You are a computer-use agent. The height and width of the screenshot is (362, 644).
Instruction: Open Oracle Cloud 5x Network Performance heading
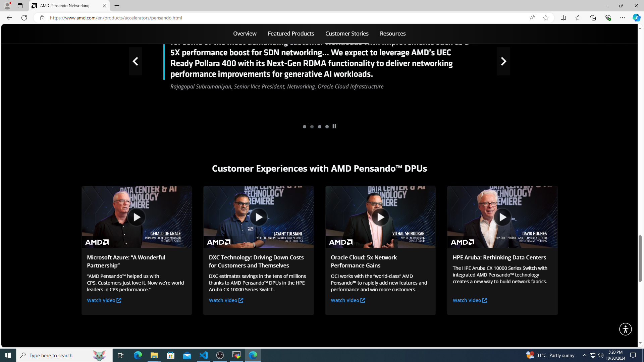point(364,261)
